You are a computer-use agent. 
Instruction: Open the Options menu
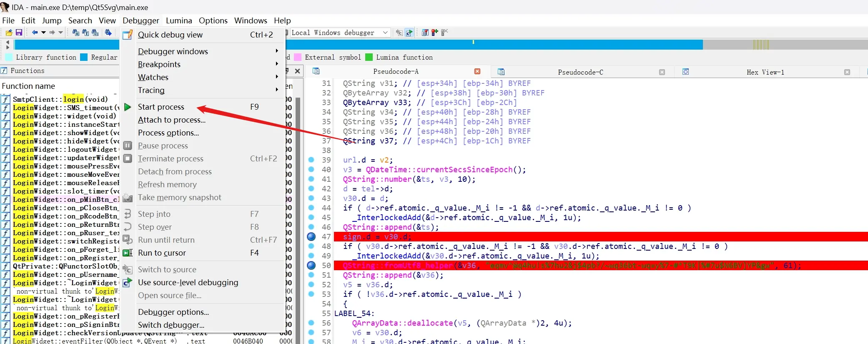pyautogui.click(x=213, y=20)
